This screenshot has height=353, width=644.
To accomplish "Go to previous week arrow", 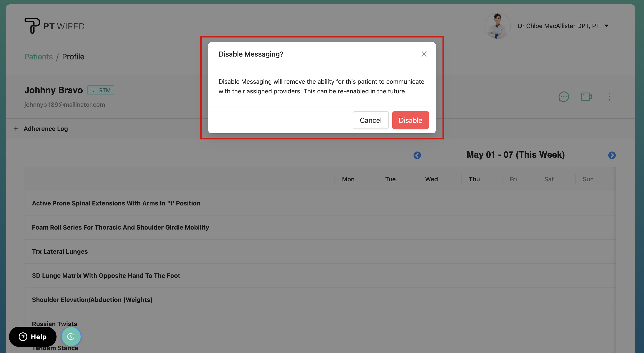I will click(417, 155).
